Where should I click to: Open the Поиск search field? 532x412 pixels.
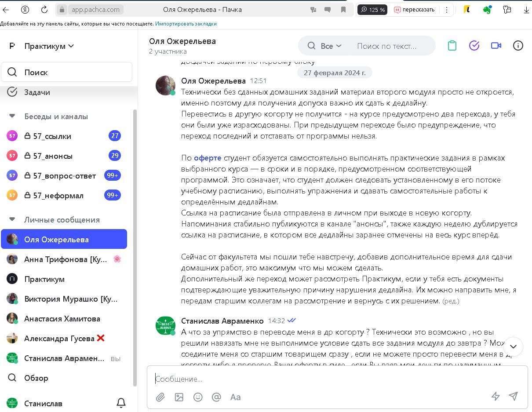pos(66,72)
